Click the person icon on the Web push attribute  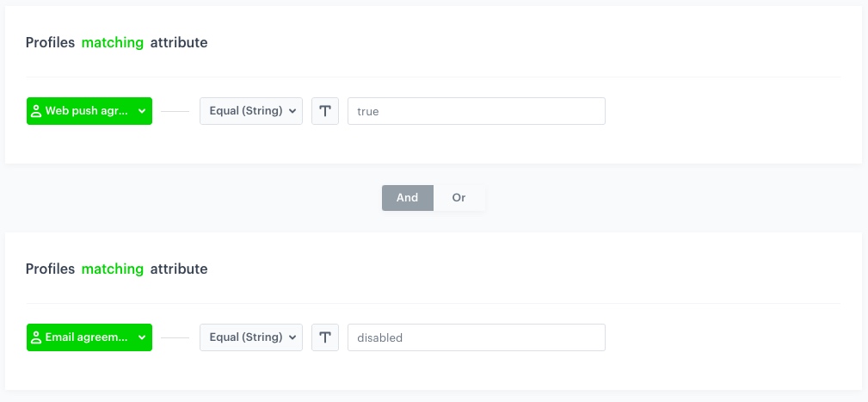[36, 111]
